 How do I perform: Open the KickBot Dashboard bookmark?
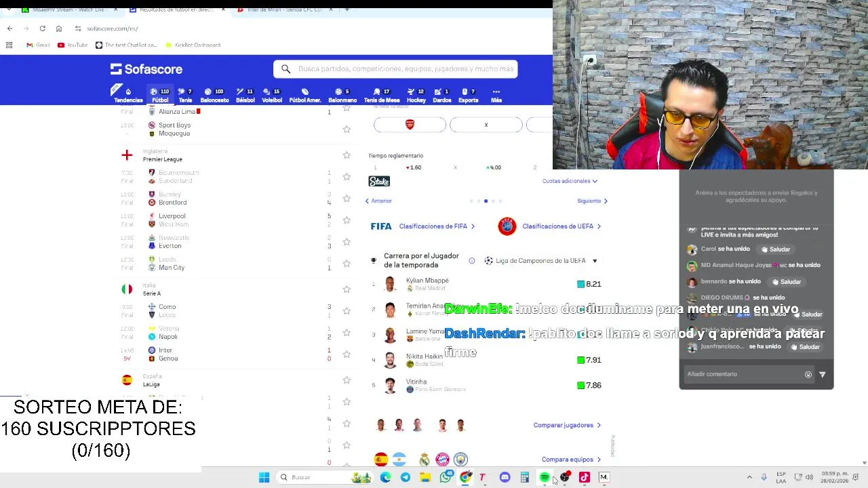tap(193, 45)
